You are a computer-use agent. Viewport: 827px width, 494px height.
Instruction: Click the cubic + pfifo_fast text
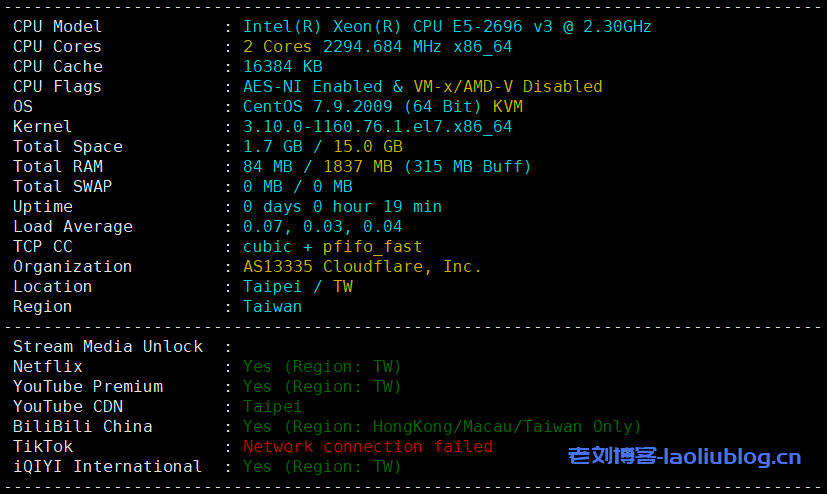click(x=332, y=247)
